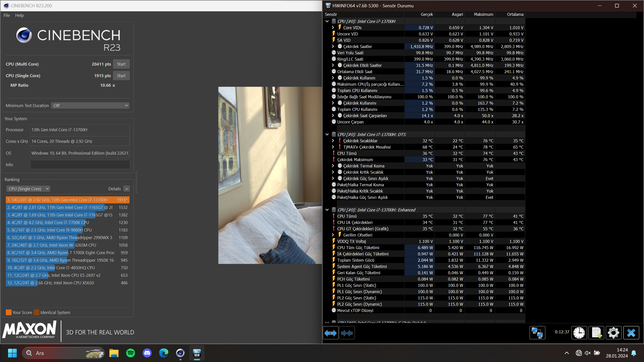Open File Explorer from the taskbar
Image resolution: width=644 pixels, height=362 pixels.
[114, 353]
